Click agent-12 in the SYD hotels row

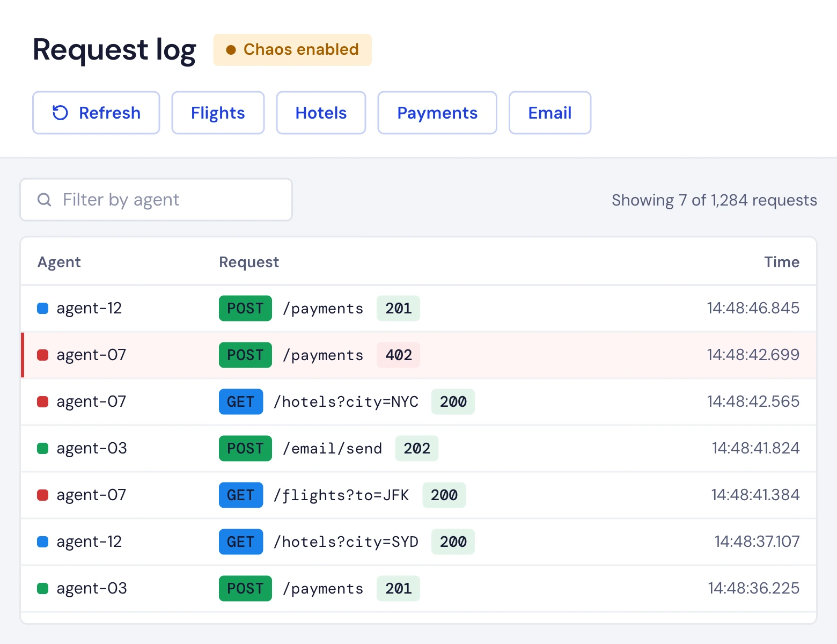89,541
